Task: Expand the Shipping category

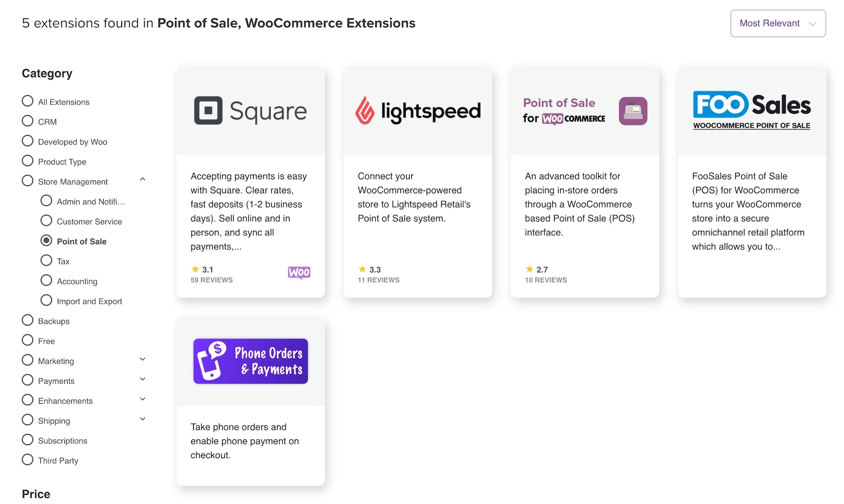Action: pos(142,419)
